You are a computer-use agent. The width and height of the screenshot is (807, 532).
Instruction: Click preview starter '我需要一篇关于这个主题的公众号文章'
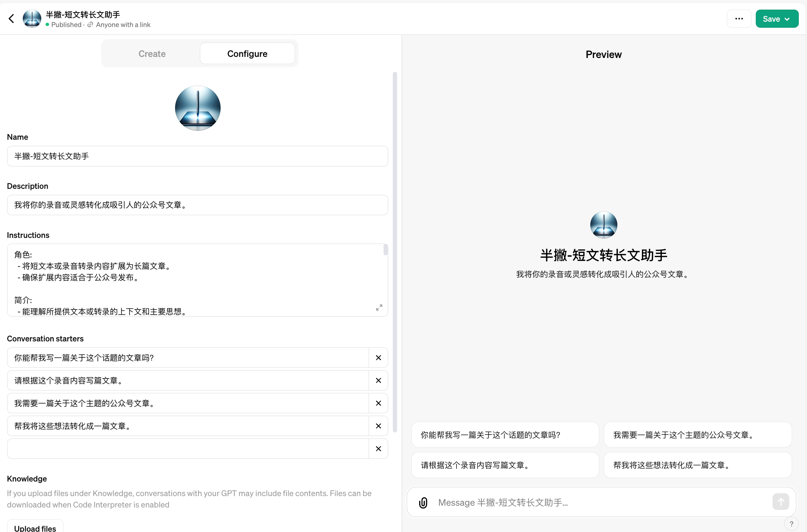(x=697, y=435)
